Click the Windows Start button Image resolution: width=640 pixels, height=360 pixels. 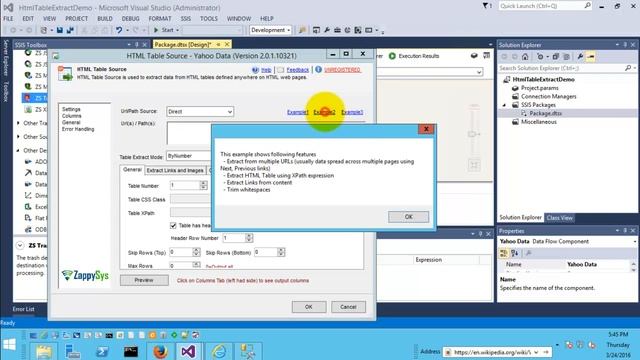click(x=9, y=344)
